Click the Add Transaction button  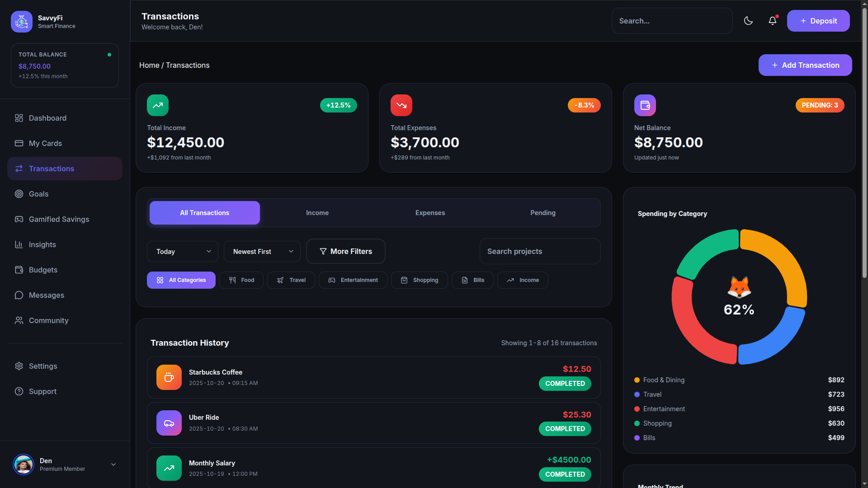(x=805, y=65)
